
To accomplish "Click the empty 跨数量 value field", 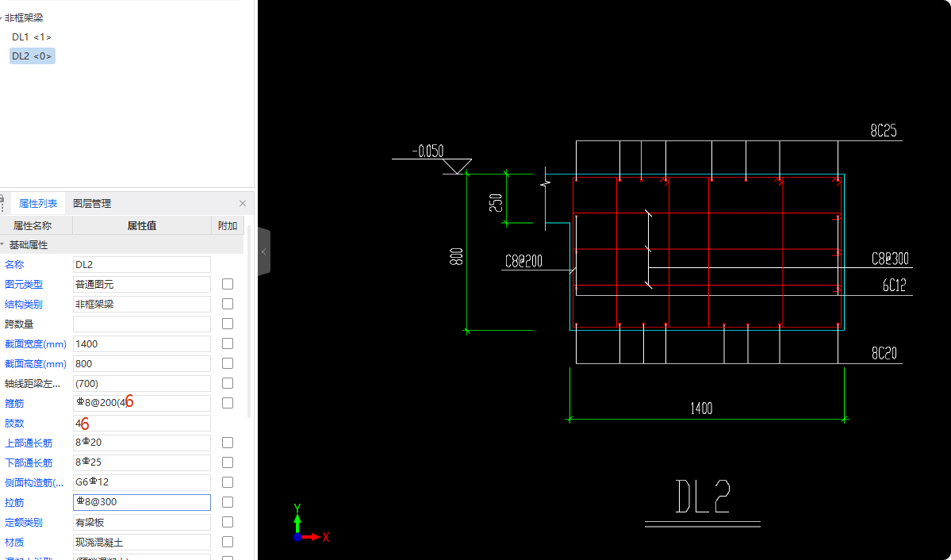I will (142, 324).
